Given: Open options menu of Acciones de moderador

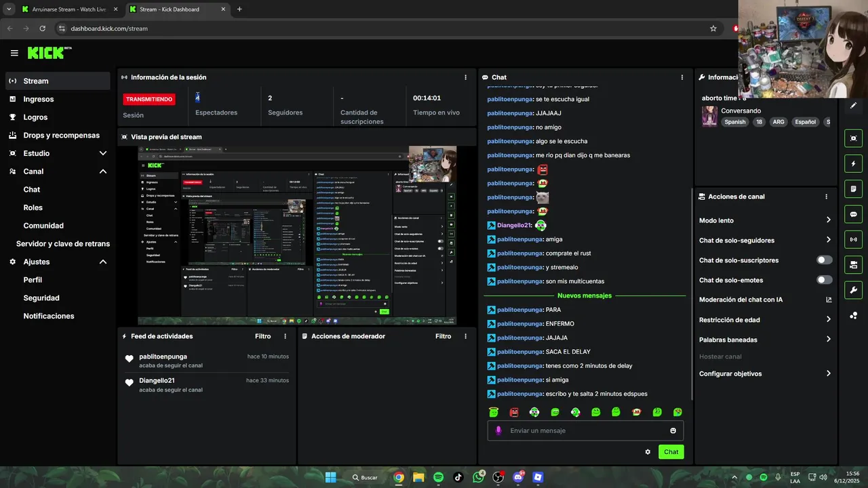Looking at the screenshot, I should (465, 336).
